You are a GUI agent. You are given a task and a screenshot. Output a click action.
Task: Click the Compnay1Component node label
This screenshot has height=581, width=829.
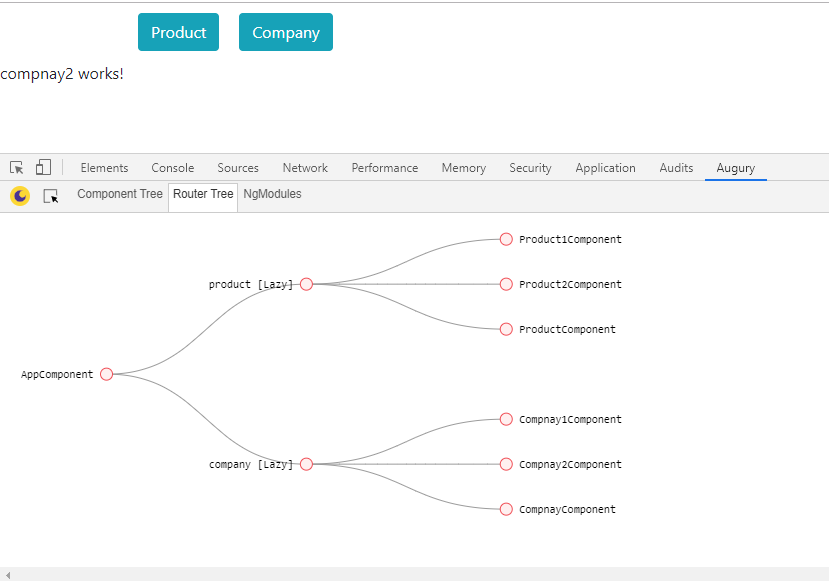[x=570, y=419]
